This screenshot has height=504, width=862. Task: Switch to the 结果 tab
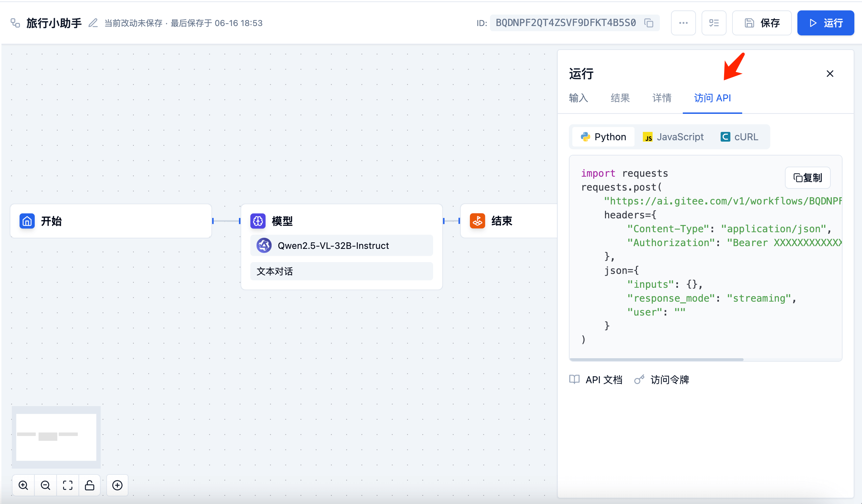tap(620, 98)
